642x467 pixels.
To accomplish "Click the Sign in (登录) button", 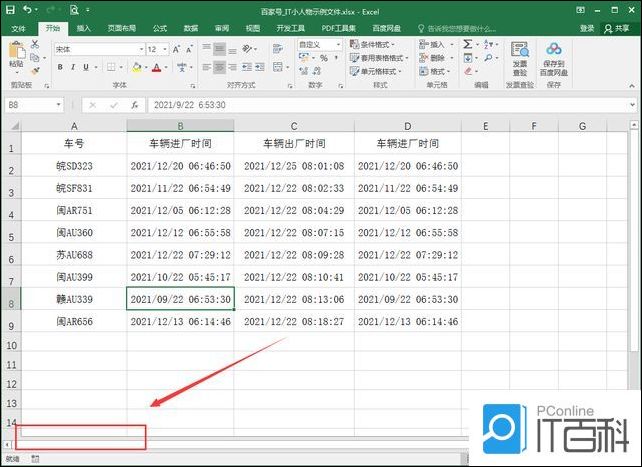I will click(x=587, y=28).
